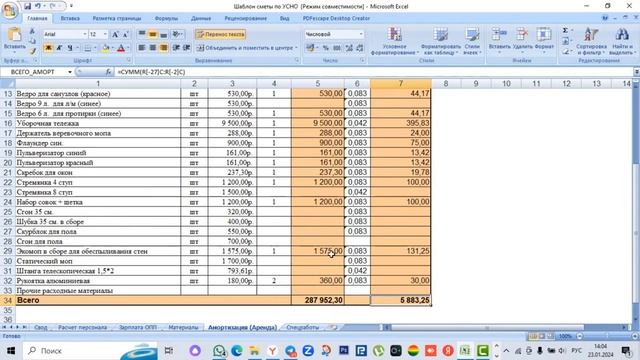Save the workbook from quick access toolbar
The width and height of the screenshot is (640, 360).
coord(27,6)
